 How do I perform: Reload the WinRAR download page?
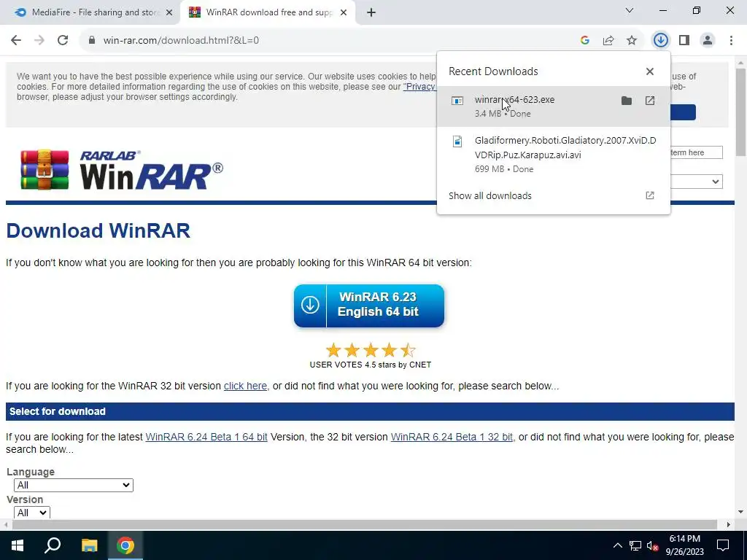pos(63,41)
